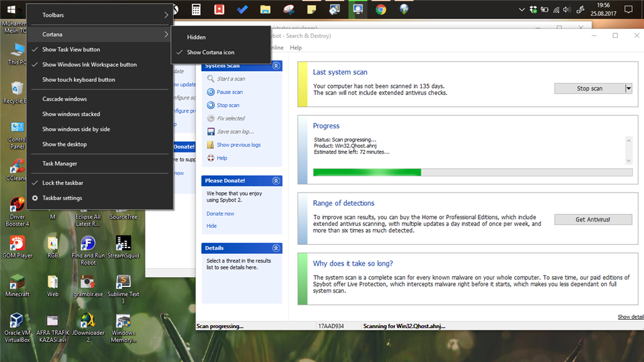Click the volume speaker tray icon
The height and width of the screenshot is (362, 644).
[567, 9]
